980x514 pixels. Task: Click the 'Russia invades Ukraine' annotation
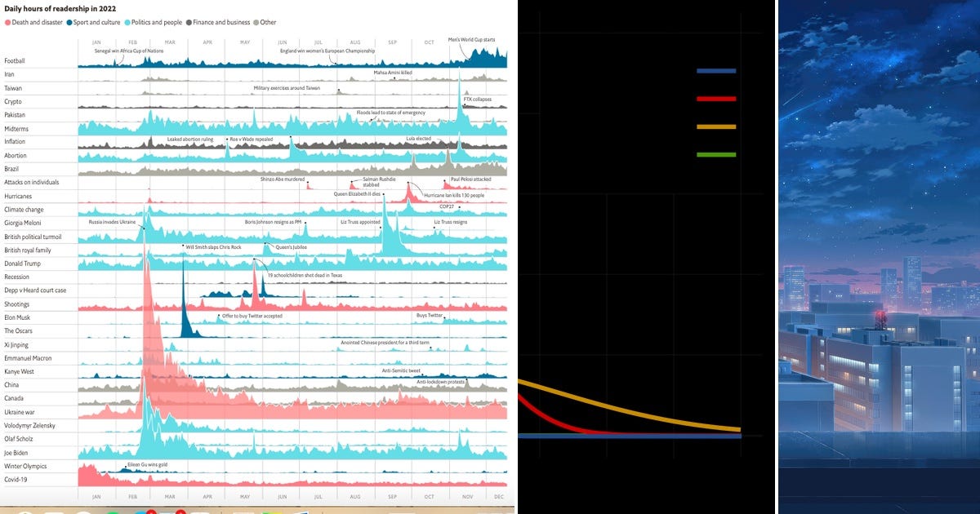pyautogui.click(x=110, y=220)
